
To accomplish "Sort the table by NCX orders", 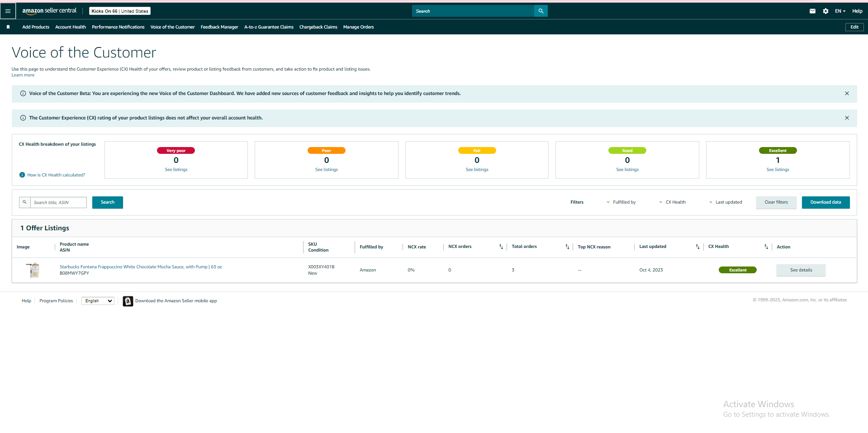I will 501,247.
